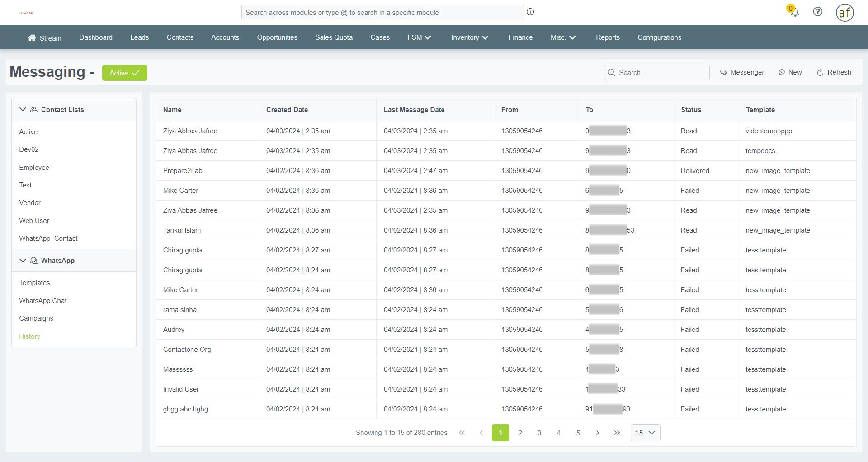Open the Opportunities module
868x462 pixels.
coord(277,37)
